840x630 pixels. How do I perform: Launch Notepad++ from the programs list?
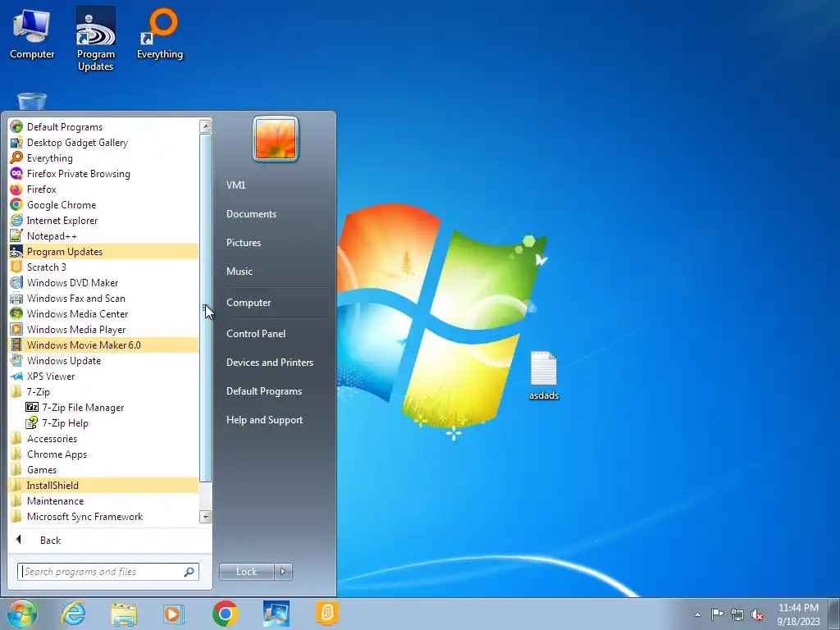(103, 235)
